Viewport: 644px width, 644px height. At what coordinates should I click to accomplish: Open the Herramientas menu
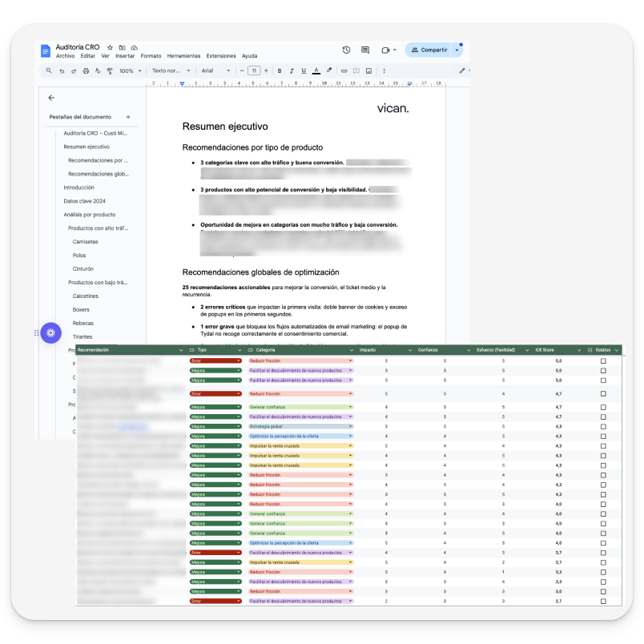point(183,56)
